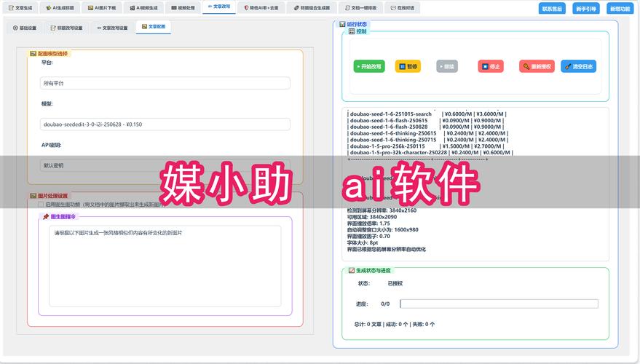640x364 pixels.
Task: Switch to the 基础设置 sub-tab
Action: click(25, 28)
